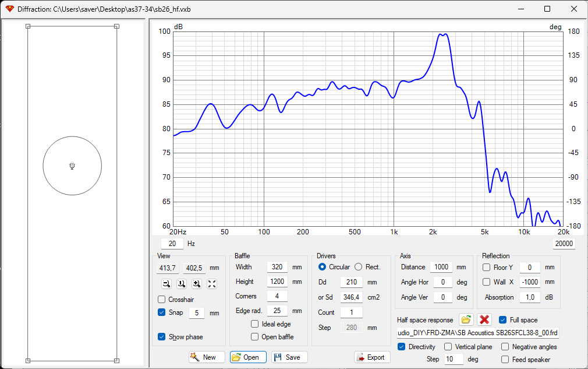The height and width of the screenshot is (369, 588).
Task: Click the driver Dd diameter field
Action: tap(352, 282)
